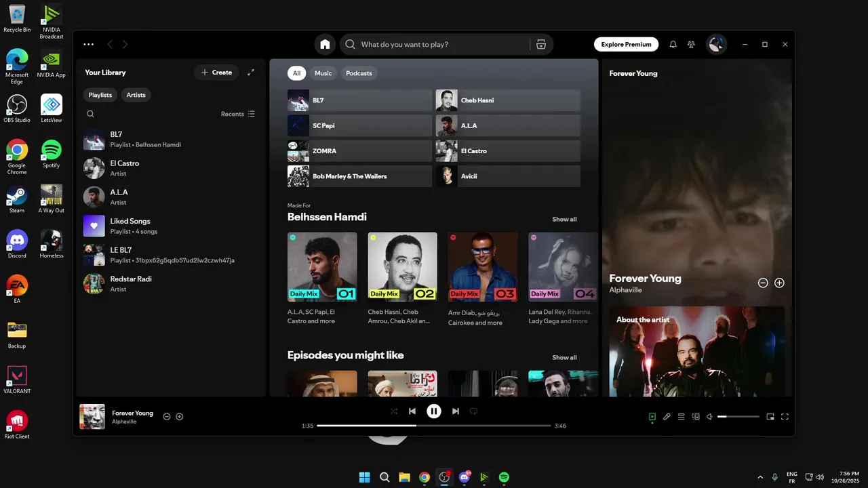
Task: Skip to previous track
Action: pyautogui.click(x=412, y=411)
